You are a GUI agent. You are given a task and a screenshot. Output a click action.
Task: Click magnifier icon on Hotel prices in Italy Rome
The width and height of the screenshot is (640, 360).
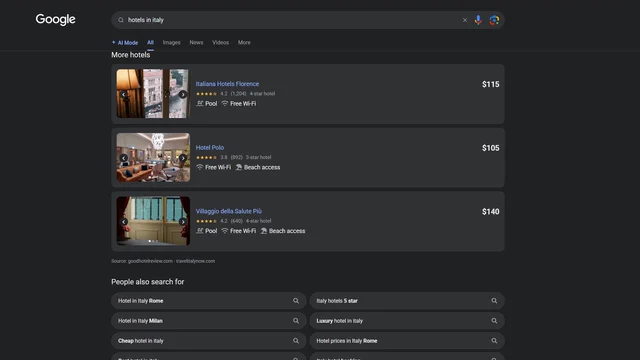tap(494, 341)
